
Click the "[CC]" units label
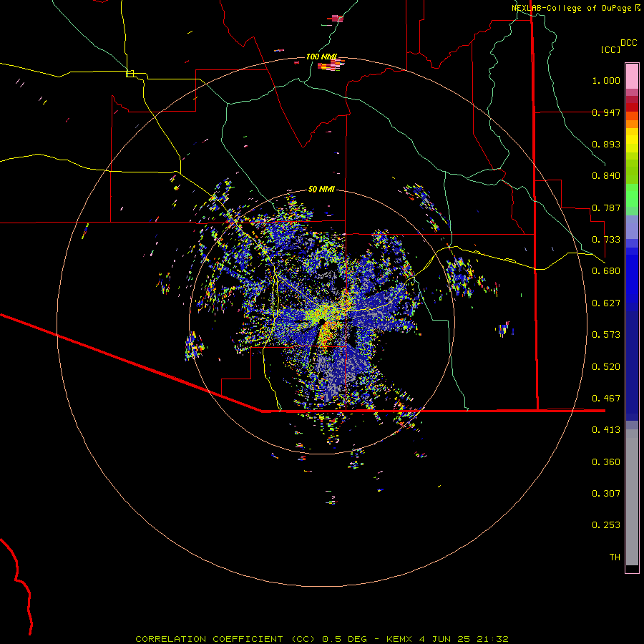pyautogui.click(x=611, y=49)
